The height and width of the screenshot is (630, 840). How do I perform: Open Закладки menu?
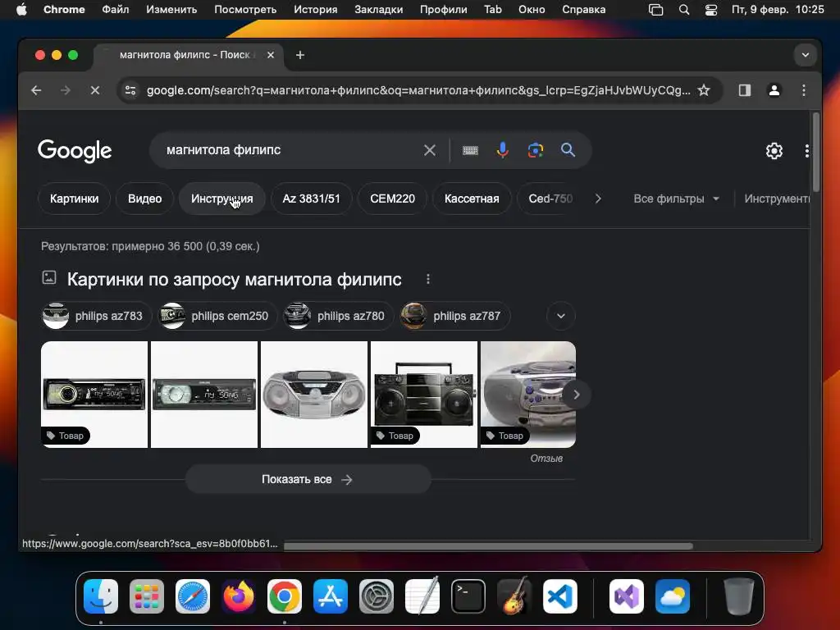click(x=379, y=10)
